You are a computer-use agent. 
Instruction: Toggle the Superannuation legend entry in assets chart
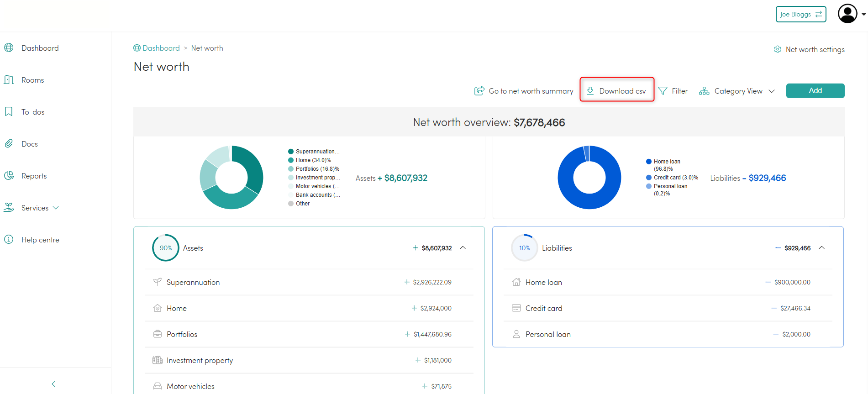(x=314, y=152)
